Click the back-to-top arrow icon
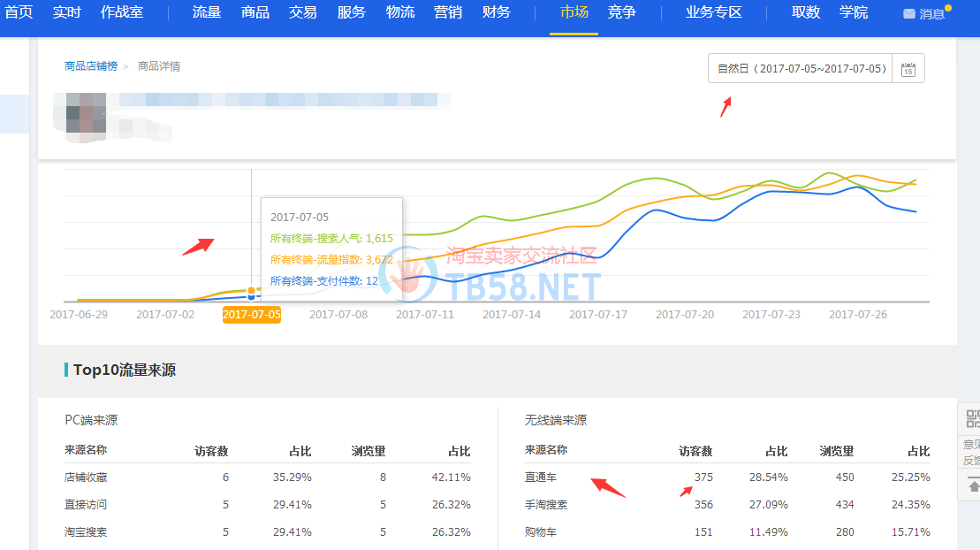Viewport: 980px width, 550px height. 974,485
